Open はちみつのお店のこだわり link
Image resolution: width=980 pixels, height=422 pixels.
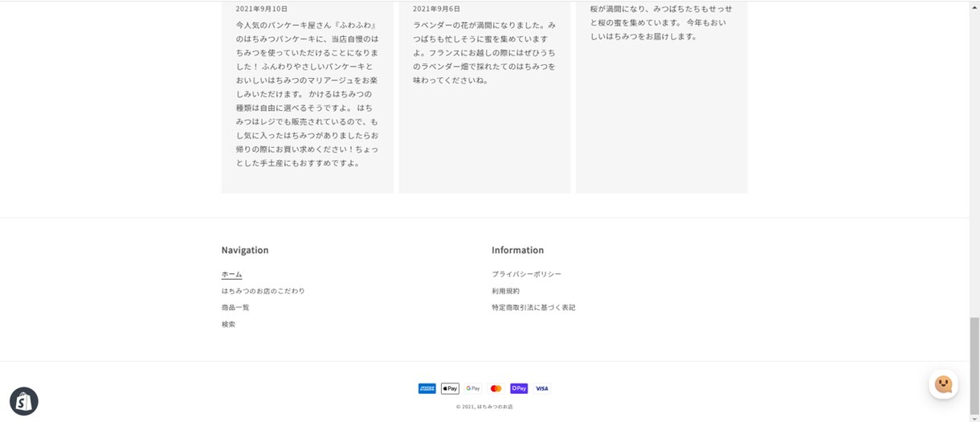263,291
